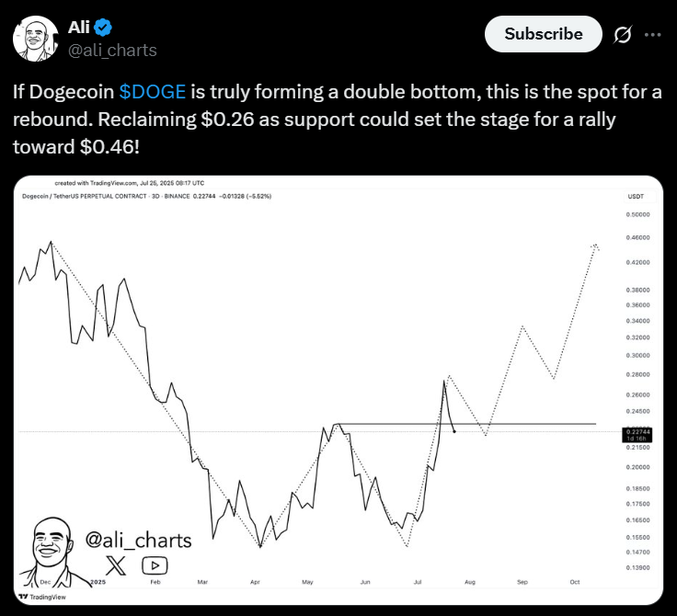677x616 pixels.
Task: Open the three-dot more options menu
Action: click(652, 35)
